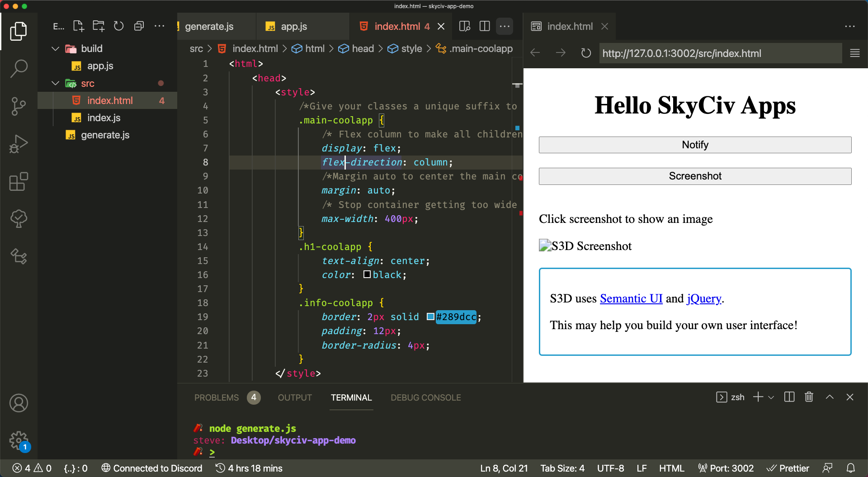Viewport: 868px width, 477px height.
Task: Maximize the terminal panel size
Action: click(830, 397)
